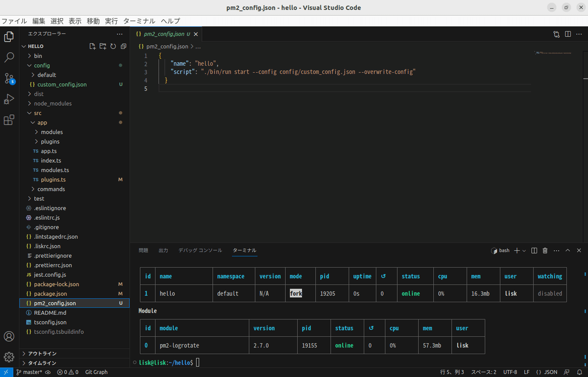
Task: Switch to the デバッグ コンソール tab
Action: [200, 251]
